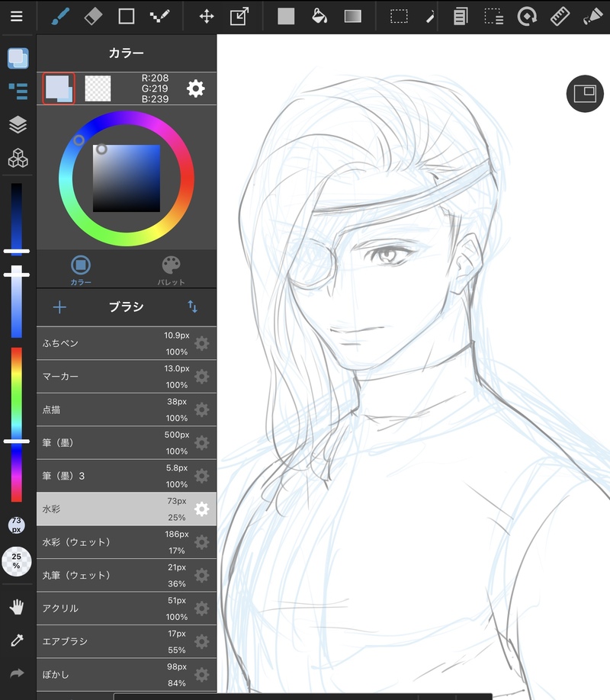610x700 pixels.
Task: Select the Eyedropper tool
Action: click(x=17, y=641)
